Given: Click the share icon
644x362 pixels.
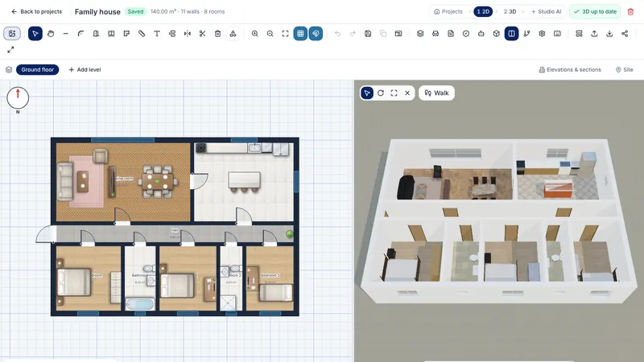Looking at the screenshot, I should point(625,34).
